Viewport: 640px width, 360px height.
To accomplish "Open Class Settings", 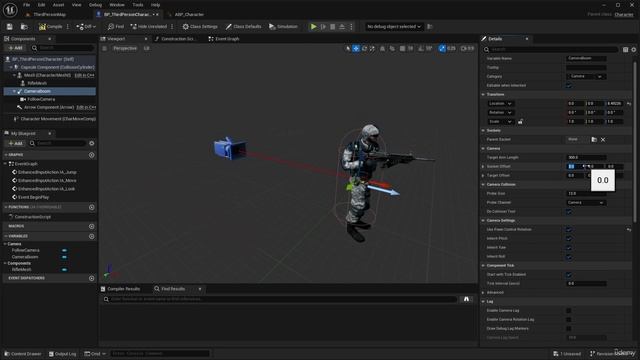I will (200, 27).
